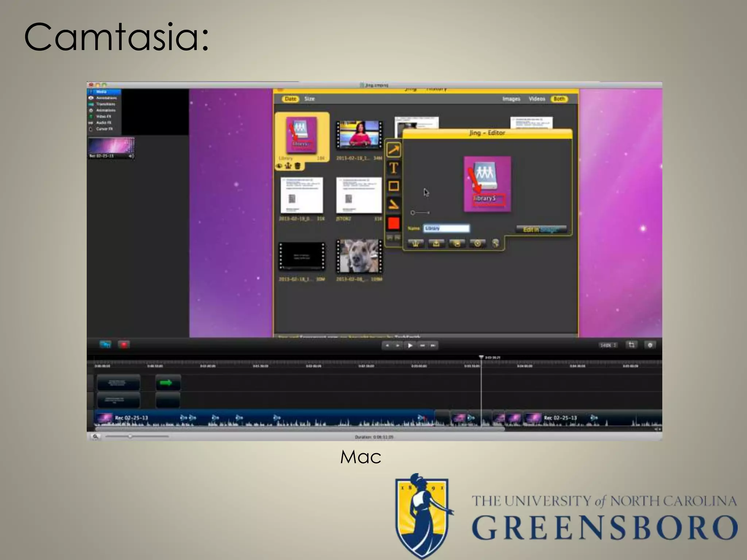
Task: Select the right-side Rec 02-25-13 timeline clip
Action: click(x=593, y=418)
